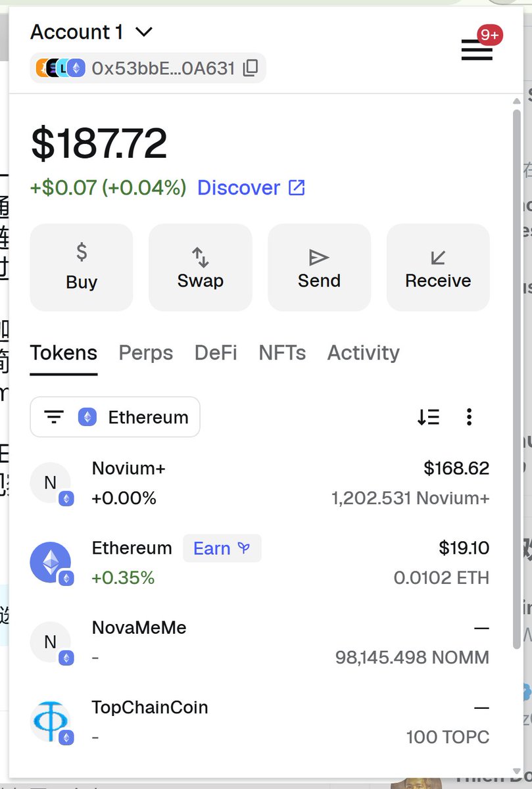
Task: Click the +$0.07 (+0.04%) change text
Action: coord(109,188)
